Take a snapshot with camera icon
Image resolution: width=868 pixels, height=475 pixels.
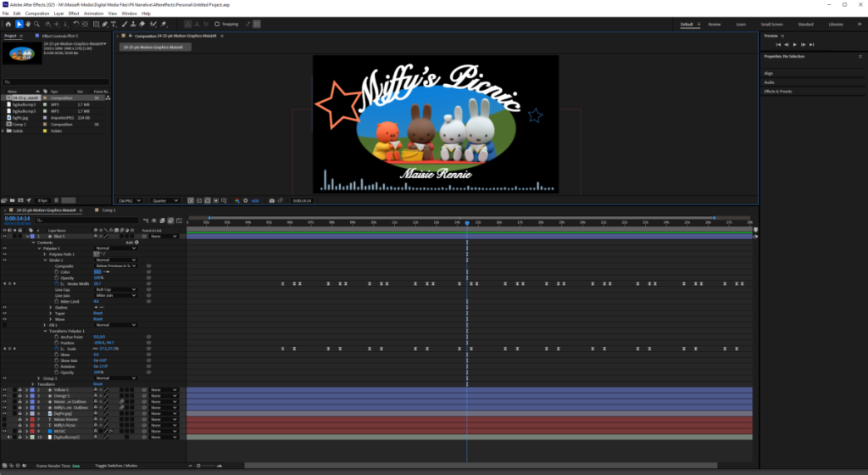point(271,201)
